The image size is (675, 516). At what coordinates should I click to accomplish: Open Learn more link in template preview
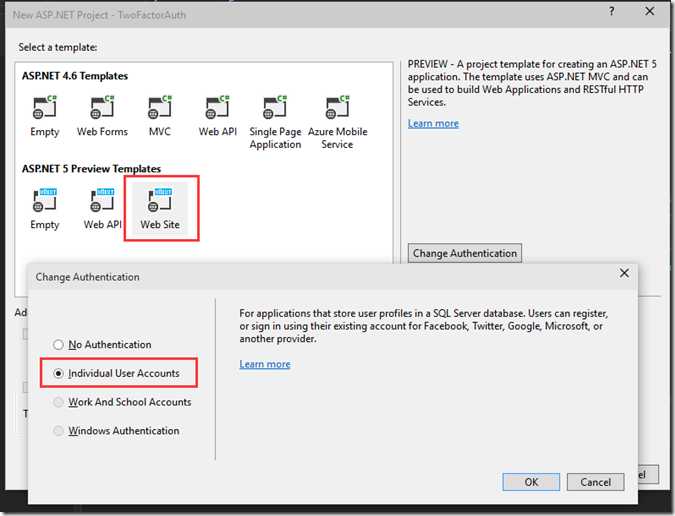(x=433, y=124)
